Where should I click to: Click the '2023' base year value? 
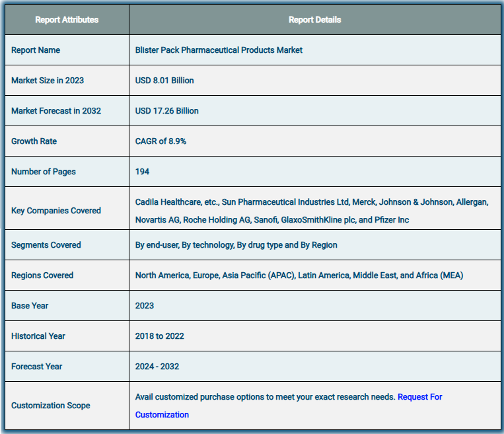coord(144,306)
